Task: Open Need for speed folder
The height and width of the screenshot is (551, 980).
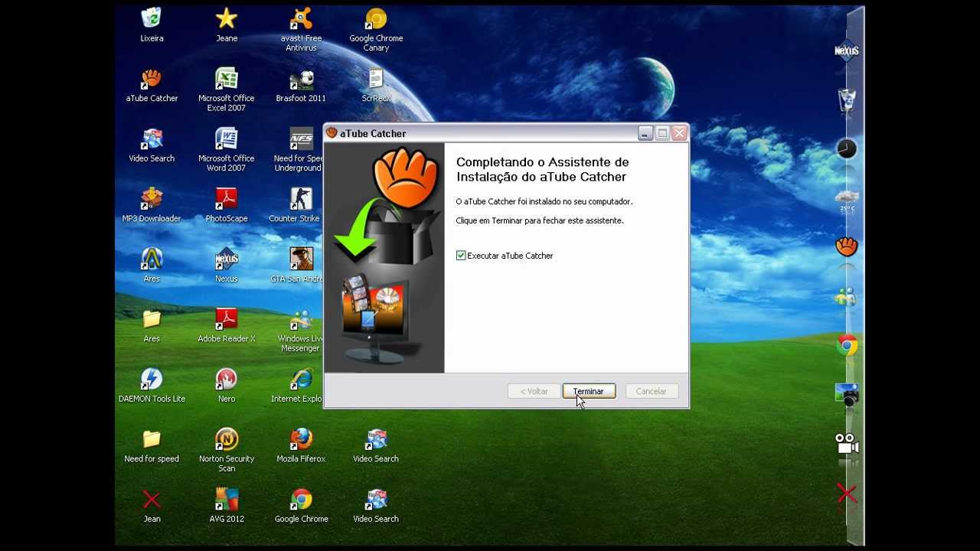Action: point(152,445)
